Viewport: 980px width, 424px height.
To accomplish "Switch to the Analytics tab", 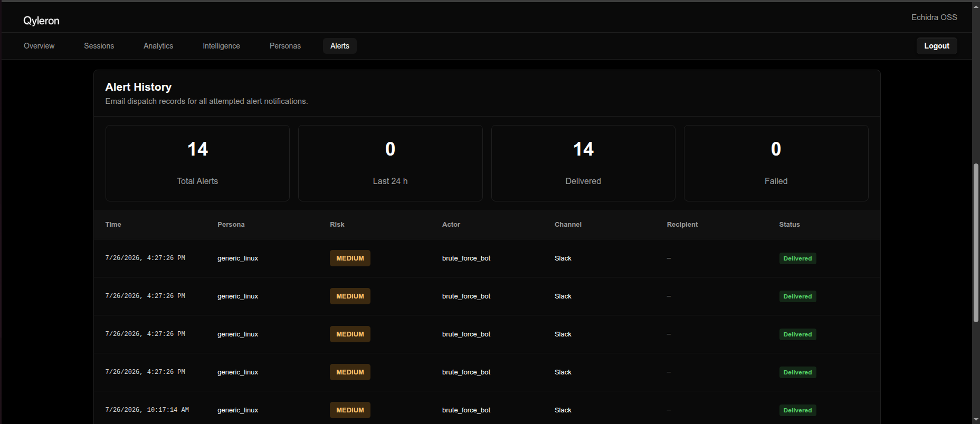I will click(158, 46).
